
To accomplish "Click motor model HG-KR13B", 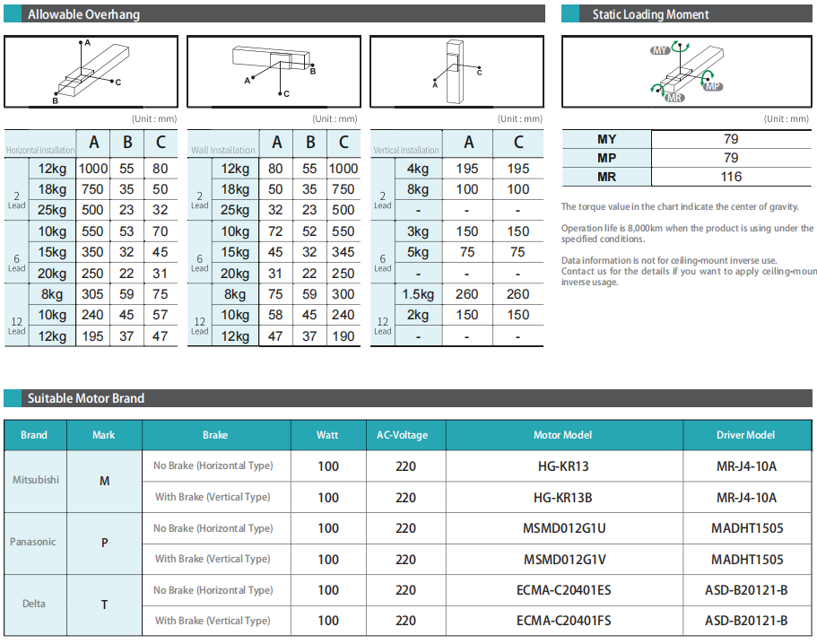I will click(x=561, y=497).
